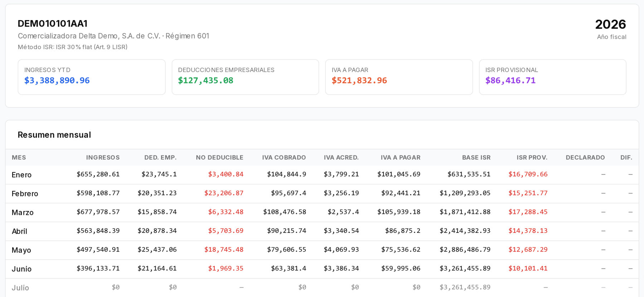The image size is (644, 297).
Task: Select the Julio row label
Action: pos(20,288)
